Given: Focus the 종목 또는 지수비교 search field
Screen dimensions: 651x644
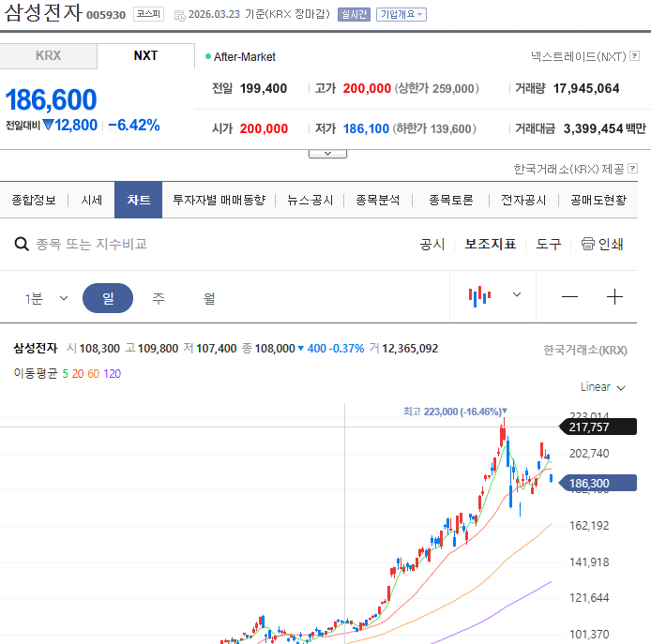Looking at the screenshot, I should [91, 244].
